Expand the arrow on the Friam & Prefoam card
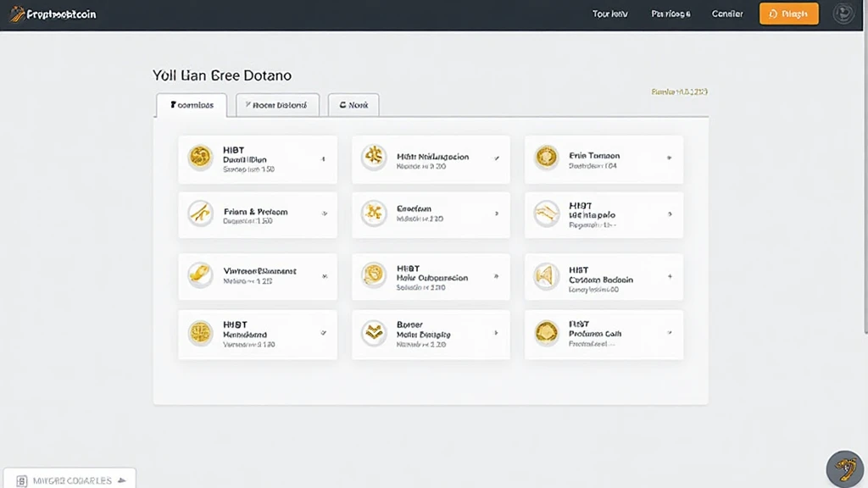Screen dimensions: 868x488 pos(324,214)
